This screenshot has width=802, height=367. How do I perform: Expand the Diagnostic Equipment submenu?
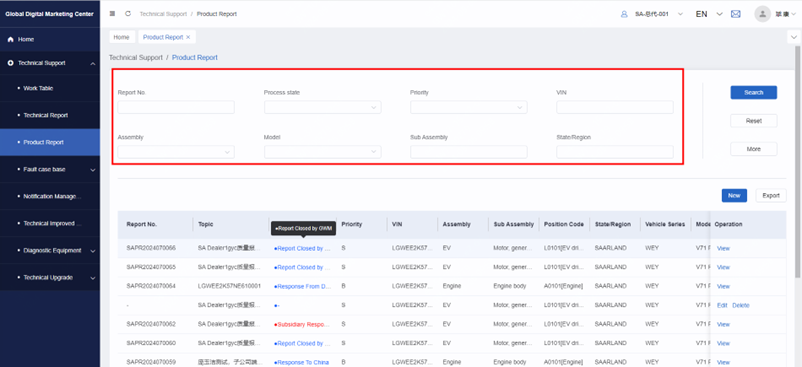point(93,251)
